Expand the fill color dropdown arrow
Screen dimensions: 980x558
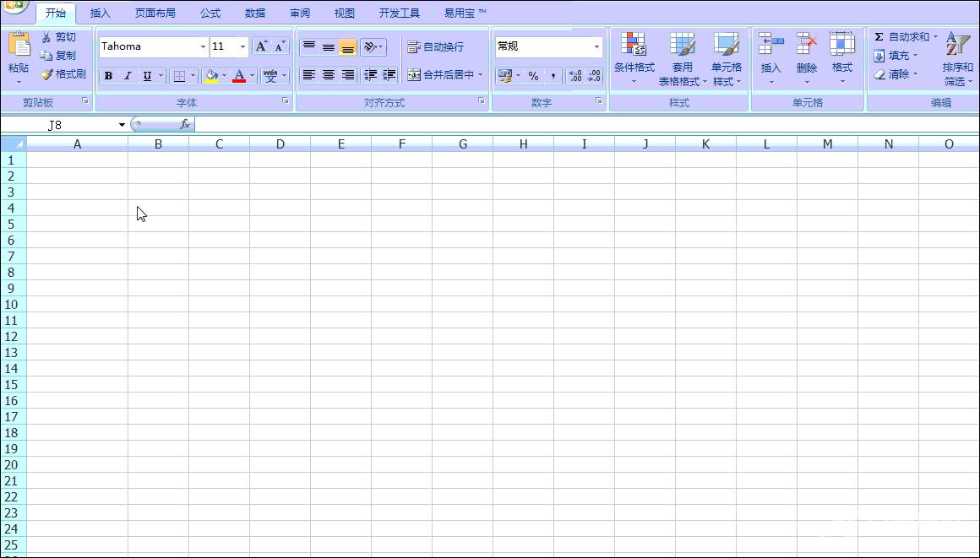click(x=224, y=76)
